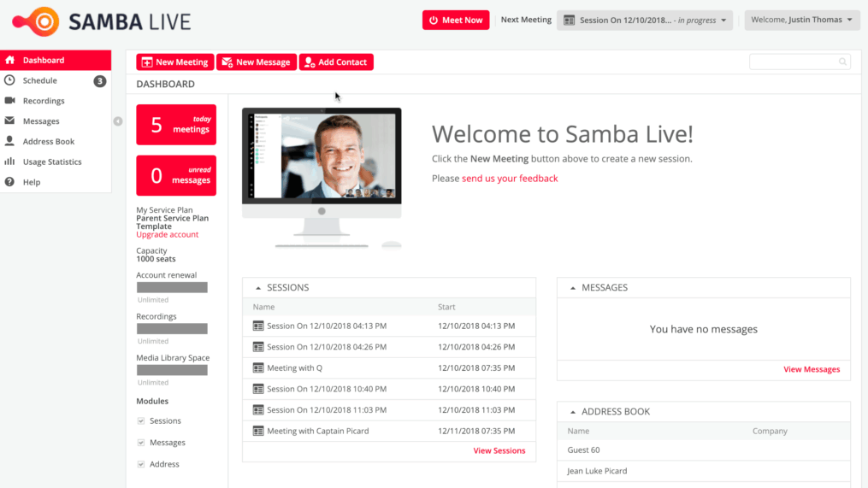Click the monitor preview image
The width and height of the screenshot is (868, 488).
322,177
